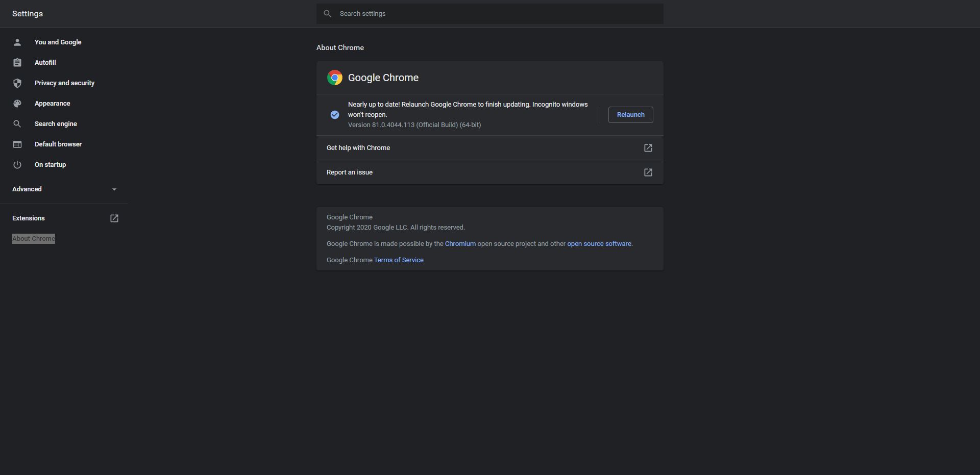The image size is (980, 475).
Task: Click the palette icon beside Appearance
Action: (x=17, y=104)
